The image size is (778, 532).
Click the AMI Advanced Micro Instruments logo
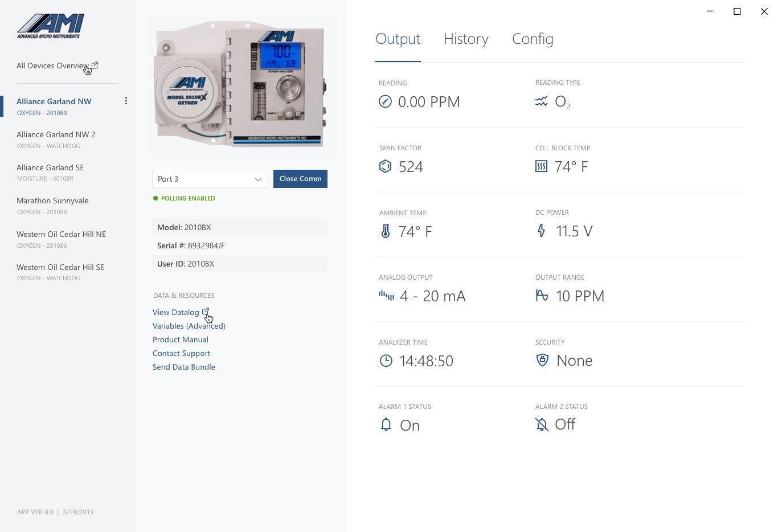(x=51, y=26)
